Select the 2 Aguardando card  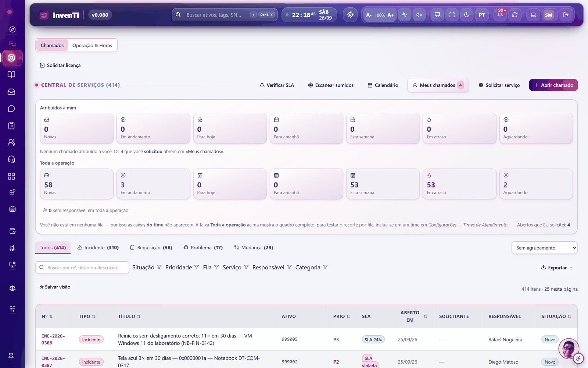click(x=536, y=184)
